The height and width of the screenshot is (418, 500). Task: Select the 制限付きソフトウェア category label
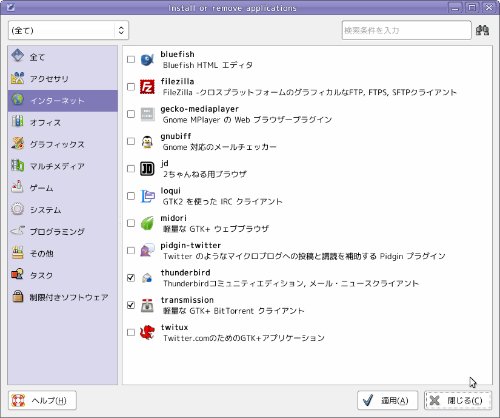[x=69, y=297]
